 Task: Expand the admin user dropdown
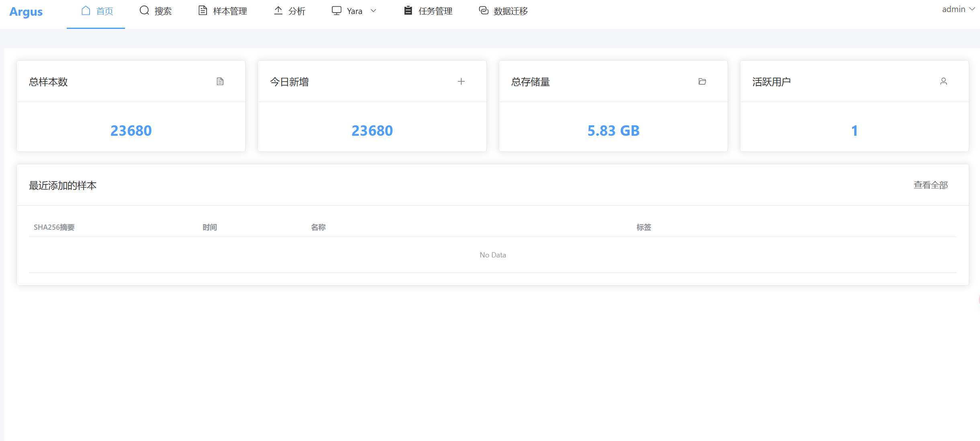click(958, 9)
